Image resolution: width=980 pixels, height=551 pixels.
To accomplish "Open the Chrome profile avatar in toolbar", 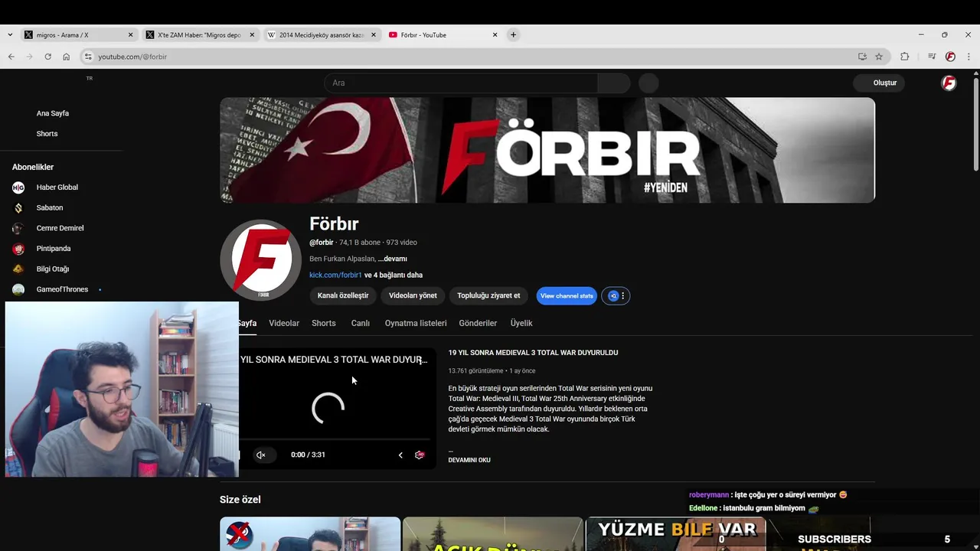I will point(950,57).
